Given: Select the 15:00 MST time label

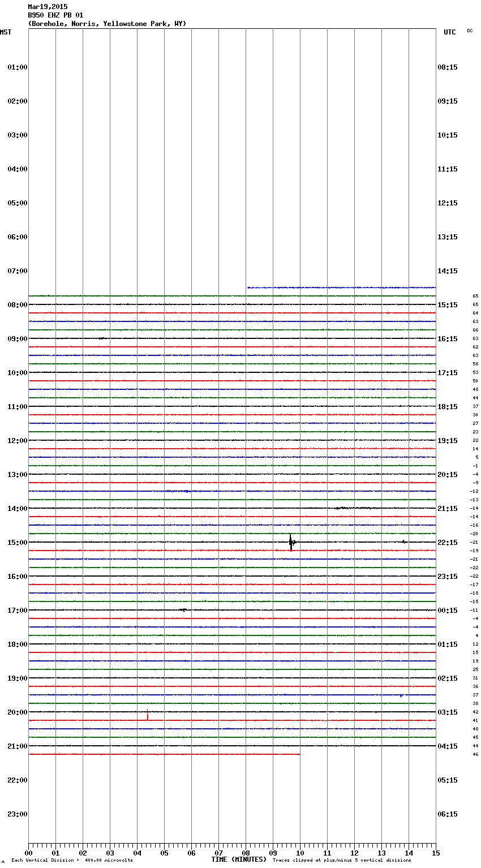Looking at the screenshot, I should [18, 543].
